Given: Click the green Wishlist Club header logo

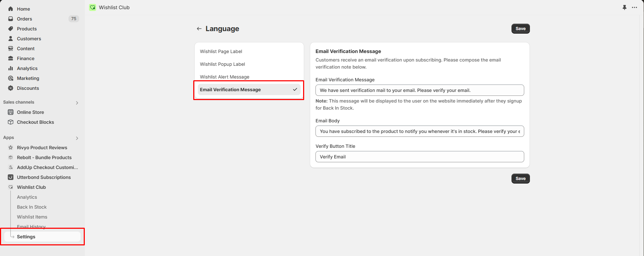Looking at the screenshot, I should (x=93, y=7).
